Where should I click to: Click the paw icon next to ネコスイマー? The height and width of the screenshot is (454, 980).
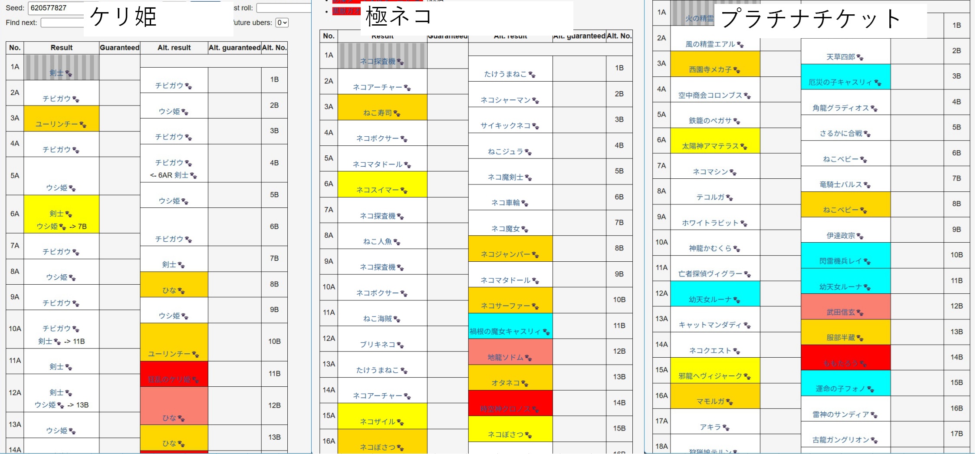(x=404, y=191)
